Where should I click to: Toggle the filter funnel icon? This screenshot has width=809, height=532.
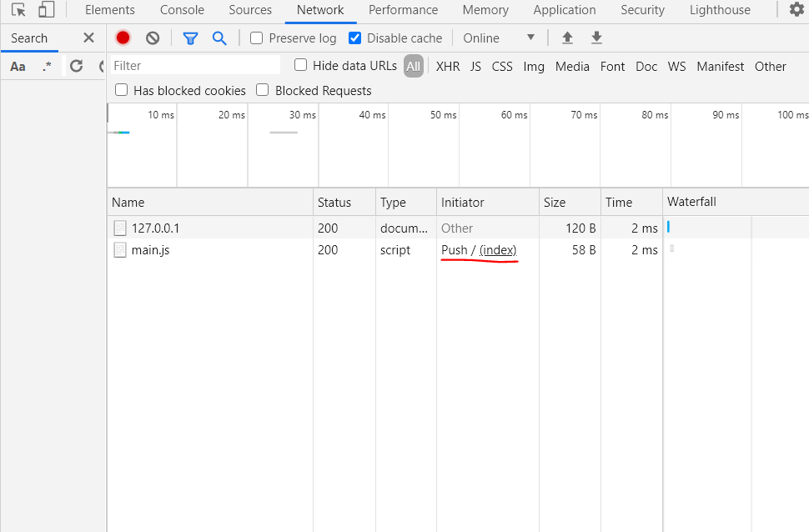[x=190, y=38]
